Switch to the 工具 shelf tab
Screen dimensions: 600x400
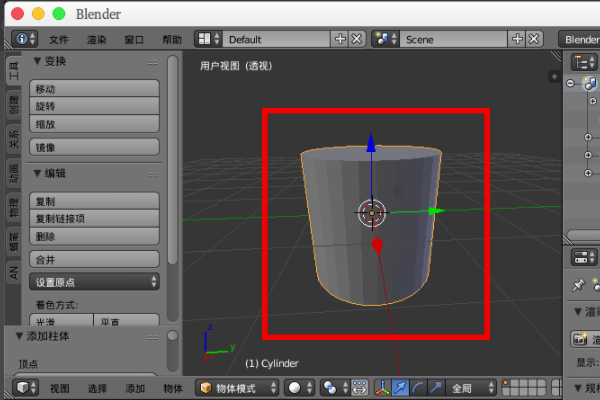14,71
